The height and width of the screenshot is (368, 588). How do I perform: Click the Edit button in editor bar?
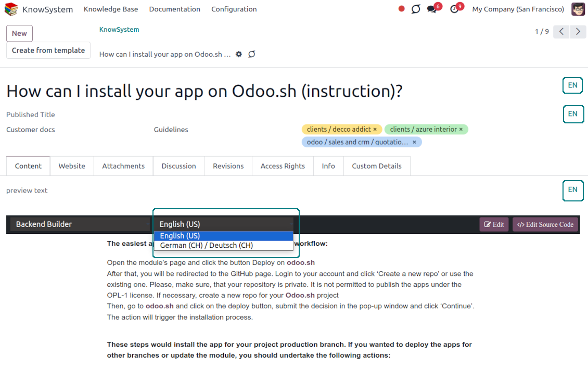click(x=494, y=225)
